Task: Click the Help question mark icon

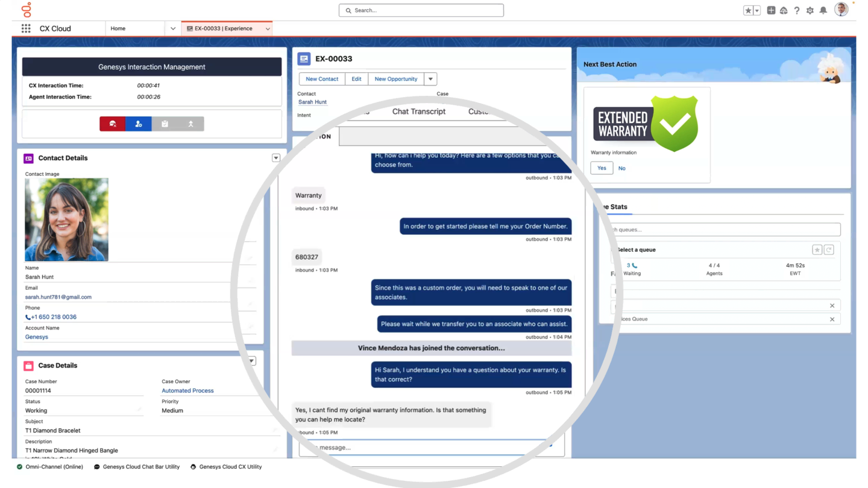Action: (796, 10)
